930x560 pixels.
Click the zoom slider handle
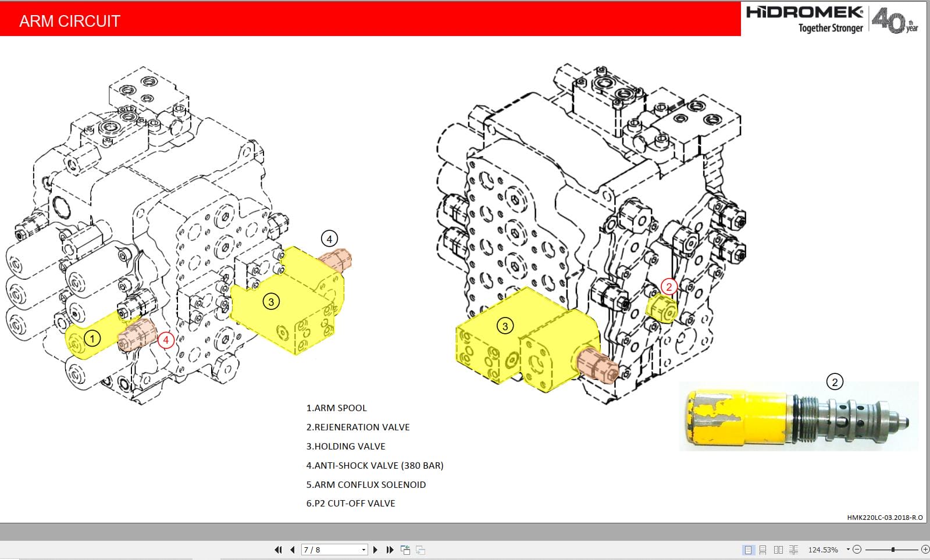click(x=893, y=550)
